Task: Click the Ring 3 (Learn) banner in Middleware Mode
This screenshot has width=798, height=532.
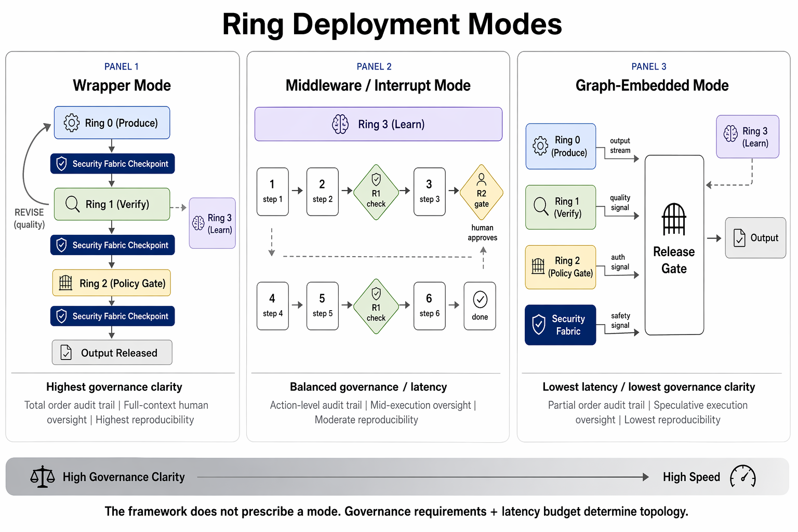Action: [x=378, y=124]
